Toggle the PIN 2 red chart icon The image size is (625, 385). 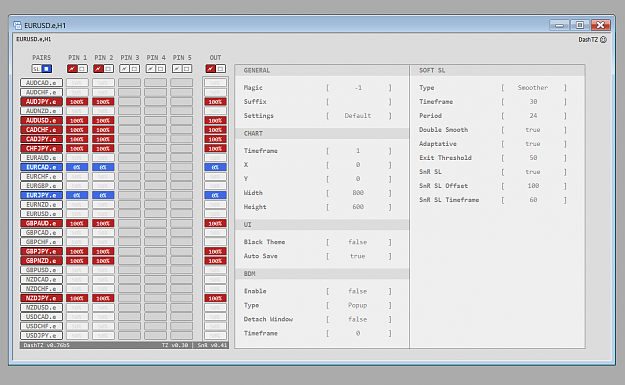tap(98, 69)
